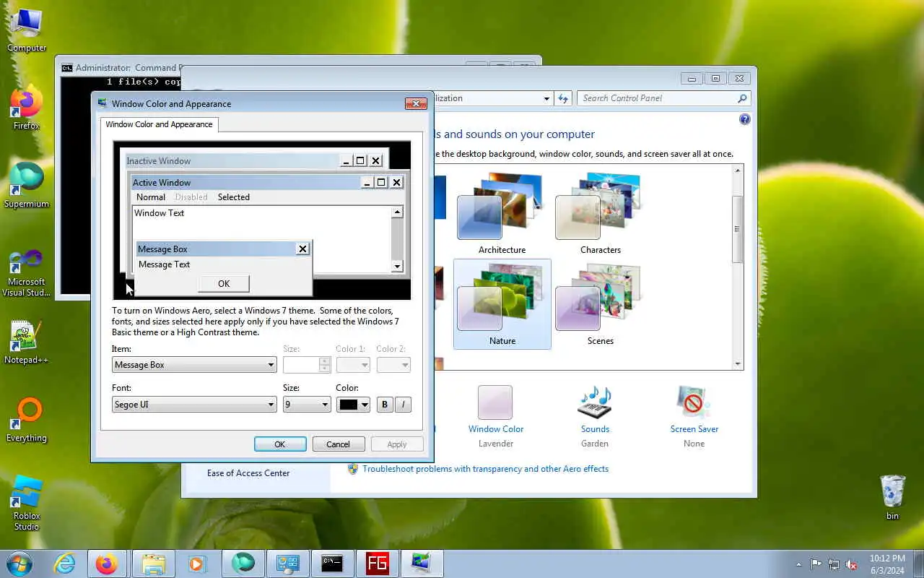This screenshot has height=578, width=924.
Task: Select the Microsoft Visual Studio desktop shortcut
Action: tap(27, 273)
